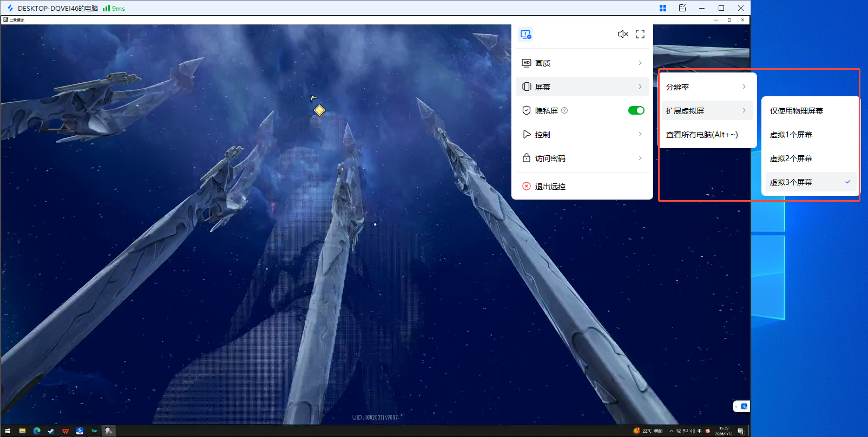Expand the 画质 chevron arrow
868x437 pixels.
click(640, 63)
